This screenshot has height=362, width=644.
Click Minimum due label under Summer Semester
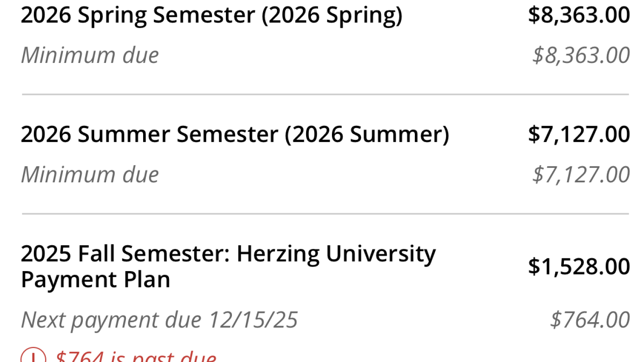[90, 175]
